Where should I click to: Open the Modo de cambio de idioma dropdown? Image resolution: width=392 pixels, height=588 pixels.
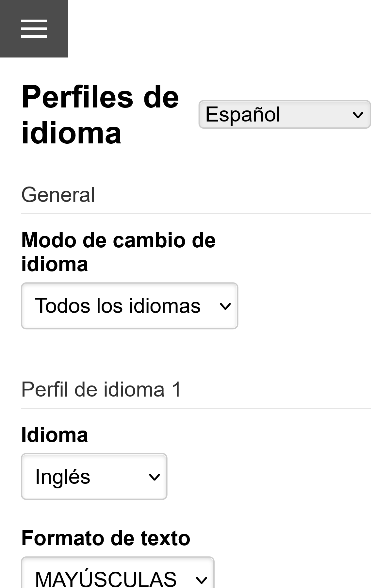129,305
